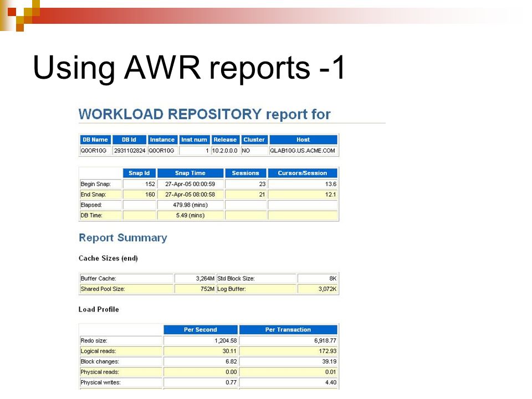
Task: Click redo size per second 1,204.58
Action: coord(226,341)
